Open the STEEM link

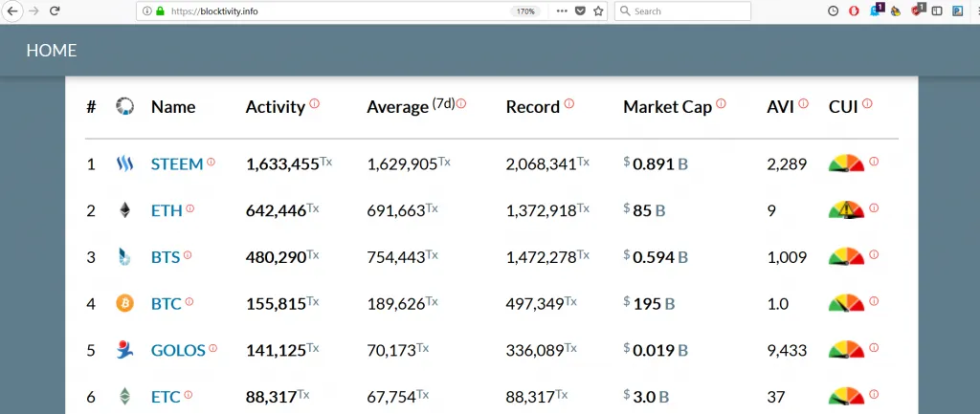177,164
